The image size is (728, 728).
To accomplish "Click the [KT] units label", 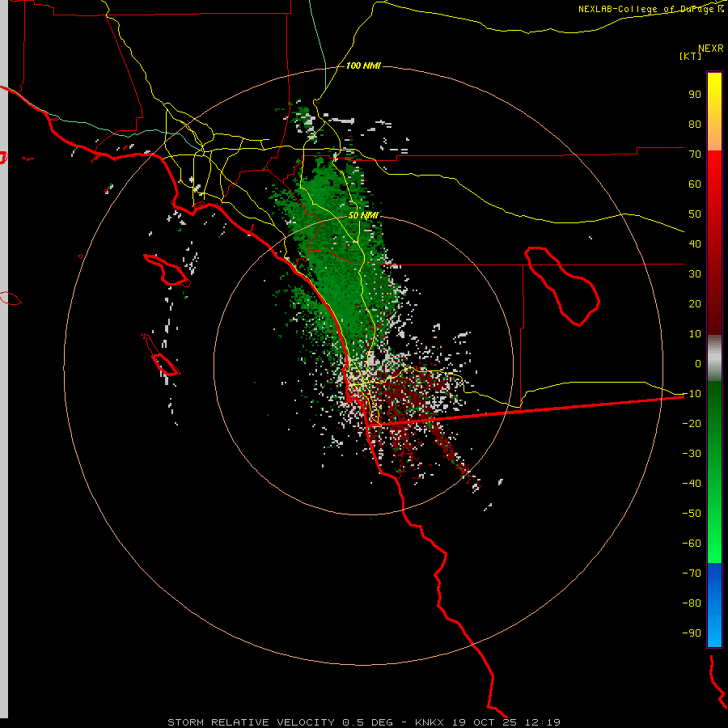I will tap(690, 56).
